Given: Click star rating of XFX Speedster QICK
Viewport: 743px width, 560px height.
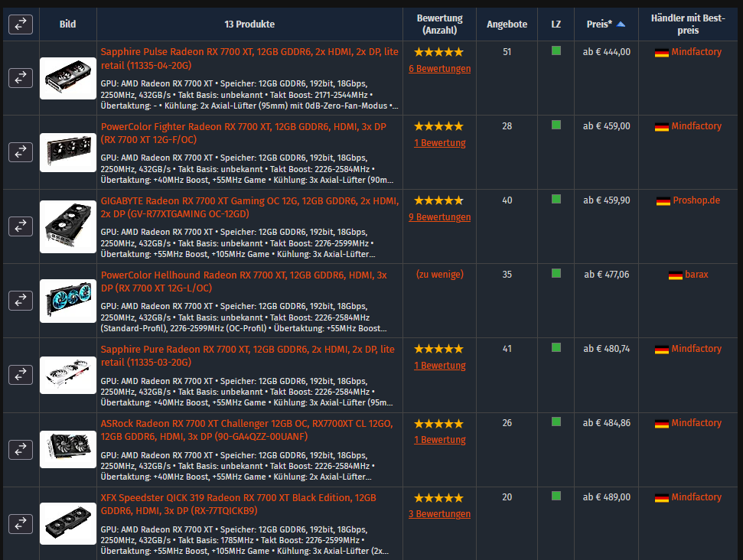Looking at the screenshot, I should click(438, 498).
